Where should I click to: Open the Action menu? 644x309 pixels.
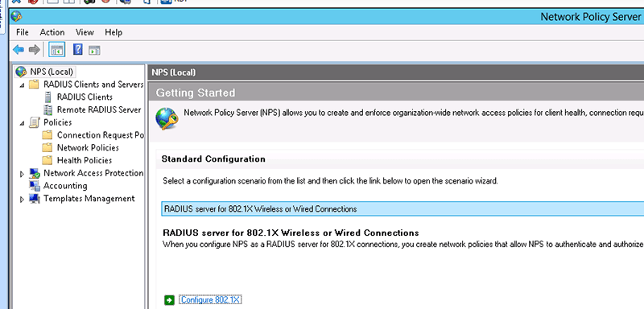(52, 32)
